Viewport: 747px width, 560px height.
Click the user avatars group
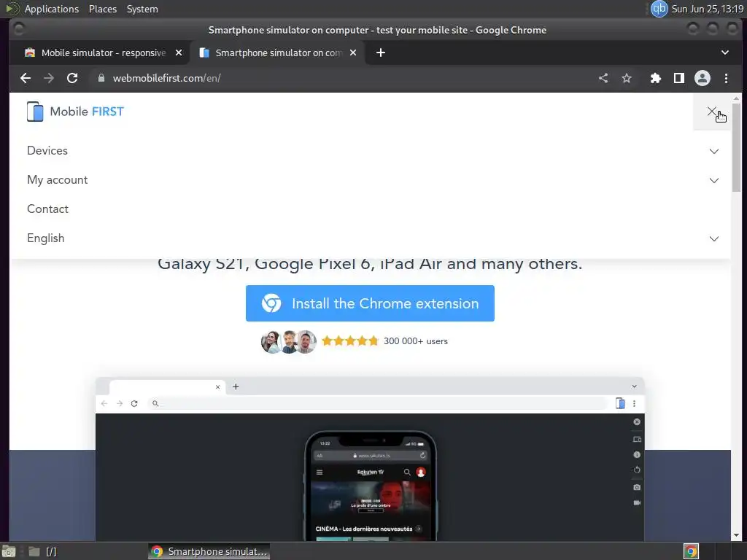(x=289, y=341)
